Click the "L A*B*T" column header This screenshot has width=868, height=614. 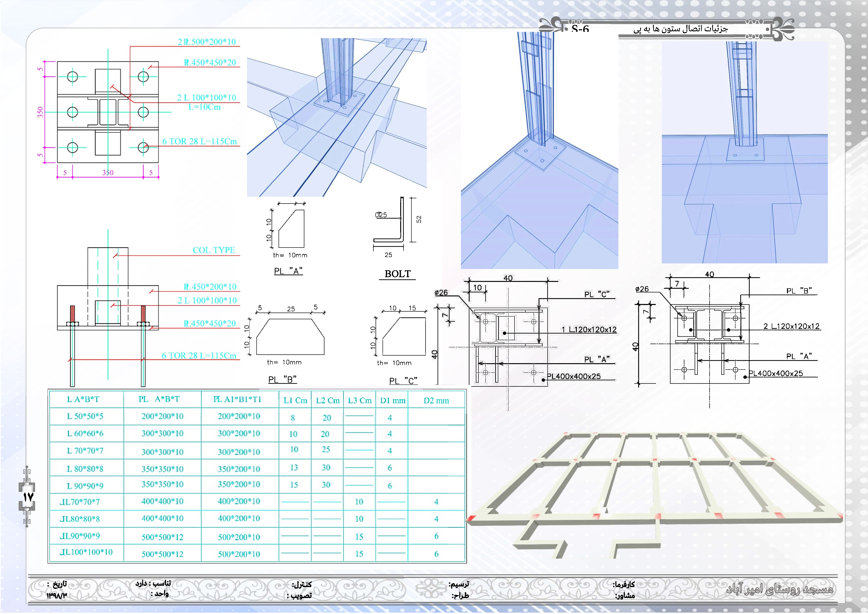click(x=83, y=399)
